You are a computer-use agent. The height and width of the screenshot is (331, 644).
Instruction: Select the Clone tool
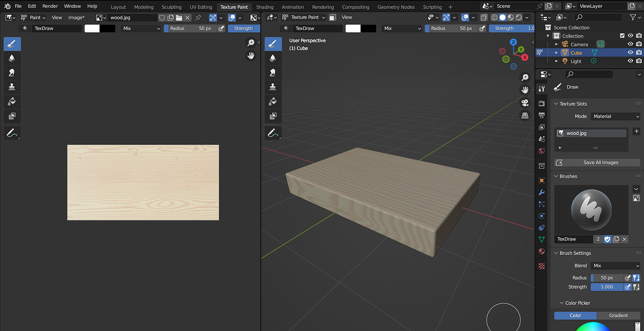pyautogui.click(x=12, y=86)
